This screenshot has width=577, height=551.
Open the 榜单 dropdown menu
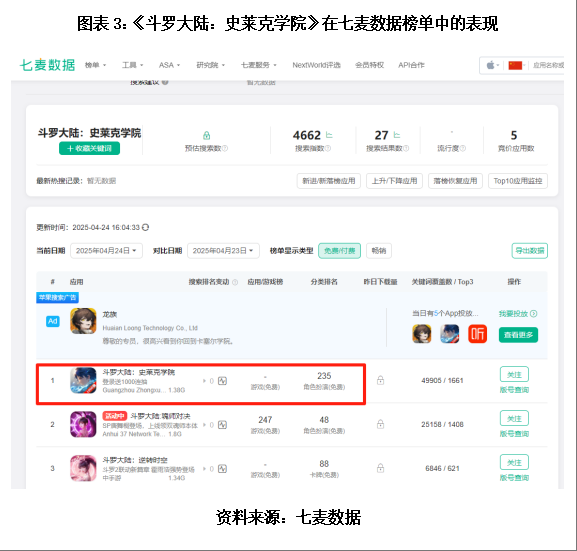point(95,65)
